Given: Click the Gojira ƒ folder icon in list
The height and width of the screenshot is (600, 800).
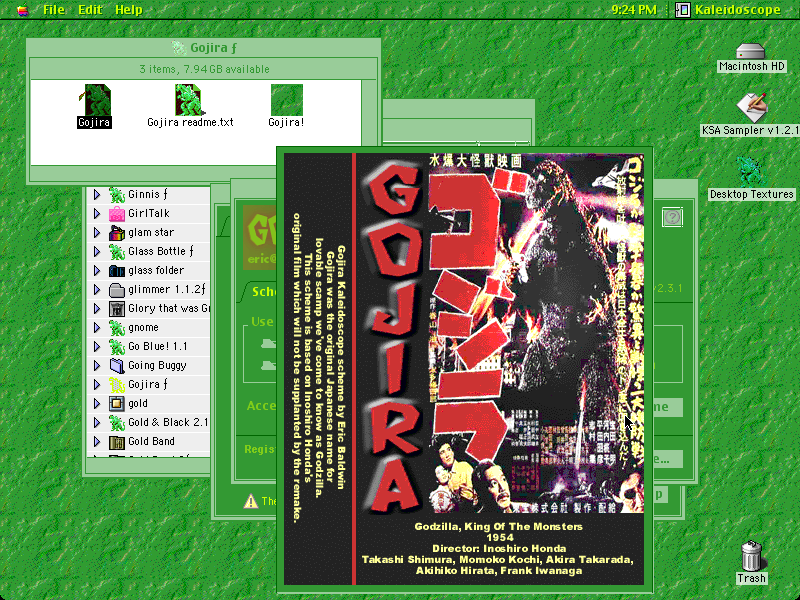Looking at the screenshot, I should (x=117, y=385).
